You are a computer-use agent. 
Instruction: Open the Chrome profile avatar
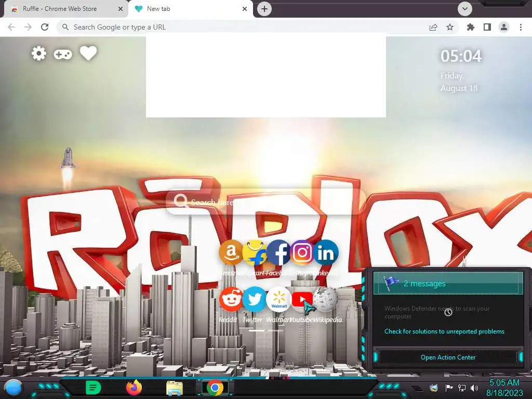click(x=504, y=27)
